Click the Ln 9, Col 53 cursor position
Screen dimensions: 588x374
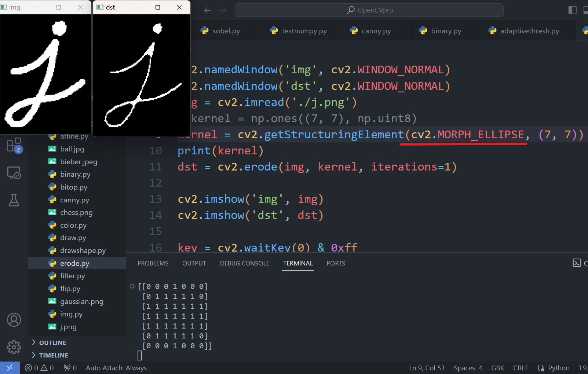427,368
